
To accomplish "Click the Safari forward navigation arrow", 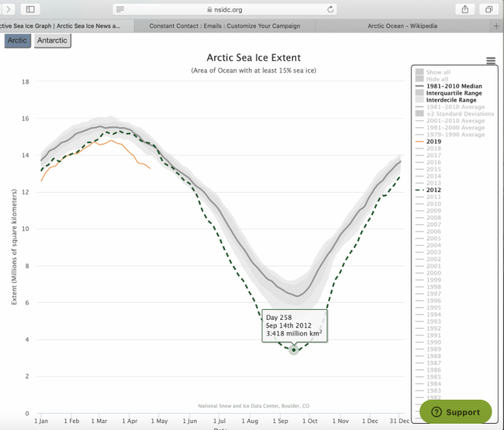I will click(9, 9).
